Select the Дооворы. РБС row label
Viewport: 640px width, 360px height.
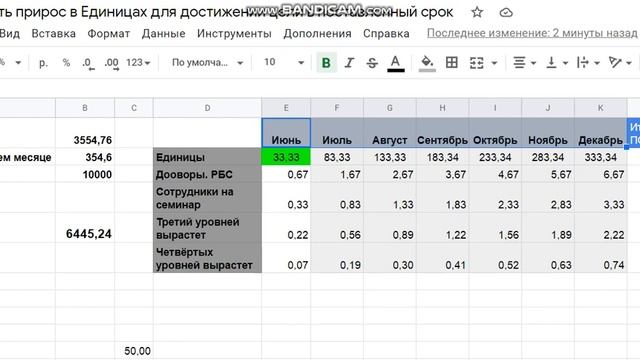[207, 174]
